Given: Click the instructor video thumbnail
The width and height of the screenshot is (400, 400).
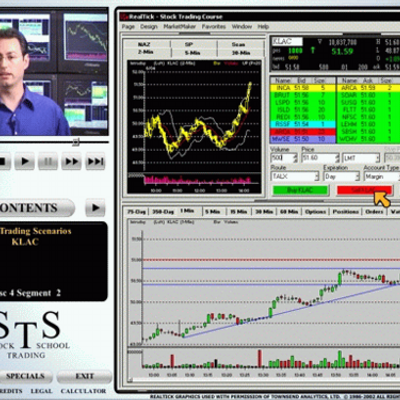Looking at the screenshot, I should click(x=54, y=72).
